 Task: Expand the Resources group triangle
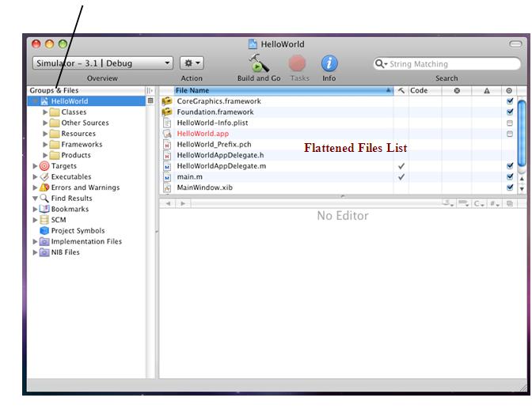click(45, 134)
